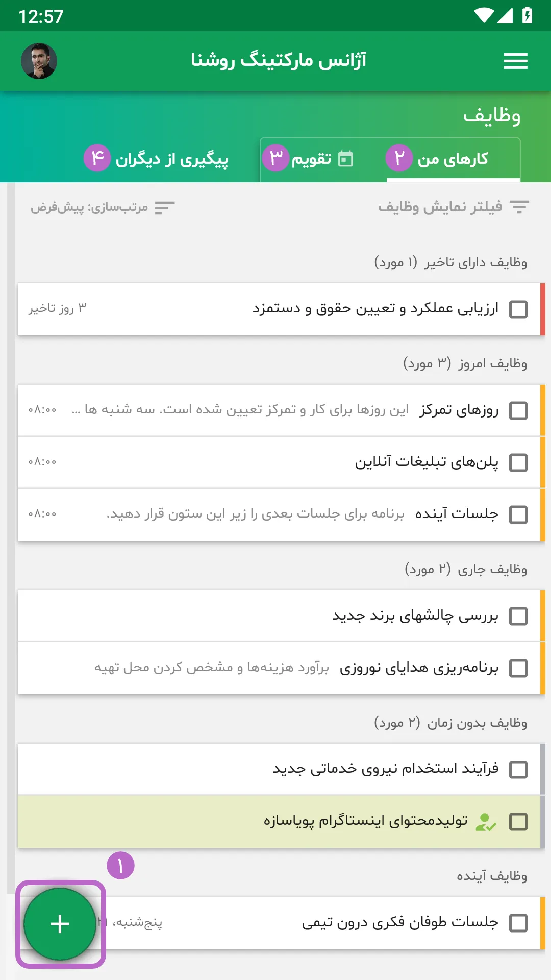
Task: Open task فرآیند استخدام نیروی خدماتی جدید
Action: point(279,769)
